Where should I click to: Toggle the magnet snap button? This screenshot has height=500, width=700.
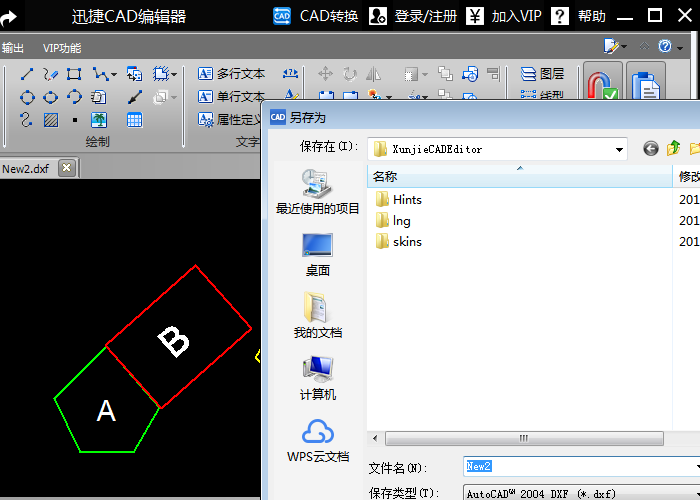(x=603, y=83)
